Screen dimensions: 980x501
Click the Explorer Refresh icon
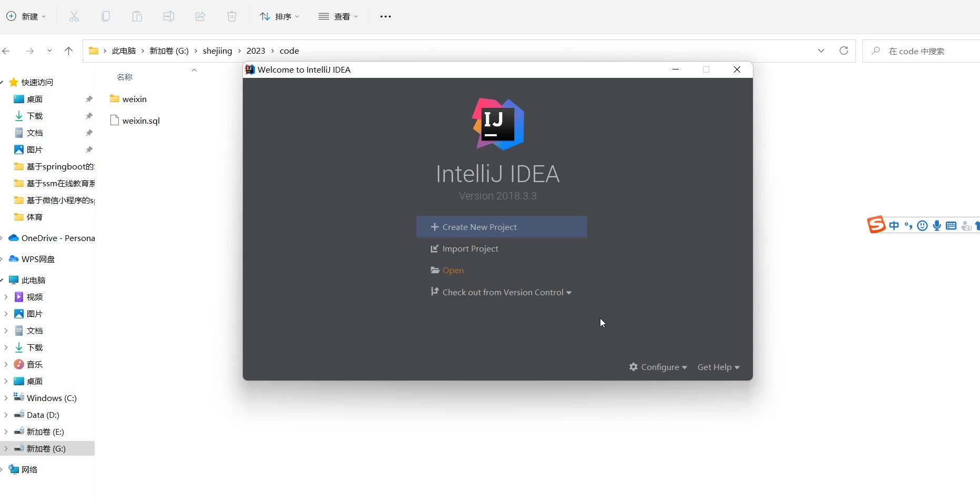(x=844, y=51)
